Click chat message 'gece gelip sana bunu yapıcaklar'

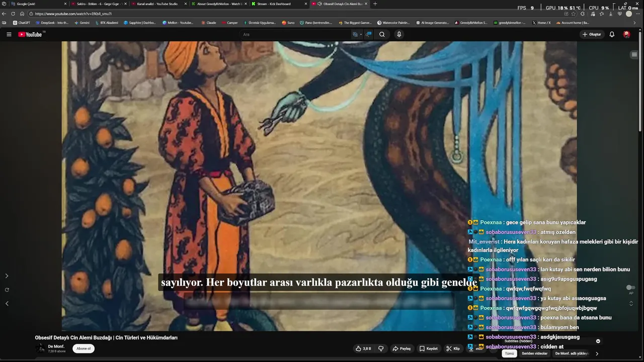coord(546,222)
